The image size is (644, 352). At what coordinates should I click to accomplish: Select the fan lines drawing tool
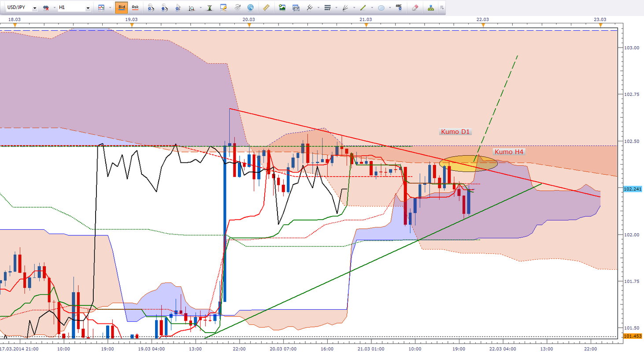[x=345, y=7]
